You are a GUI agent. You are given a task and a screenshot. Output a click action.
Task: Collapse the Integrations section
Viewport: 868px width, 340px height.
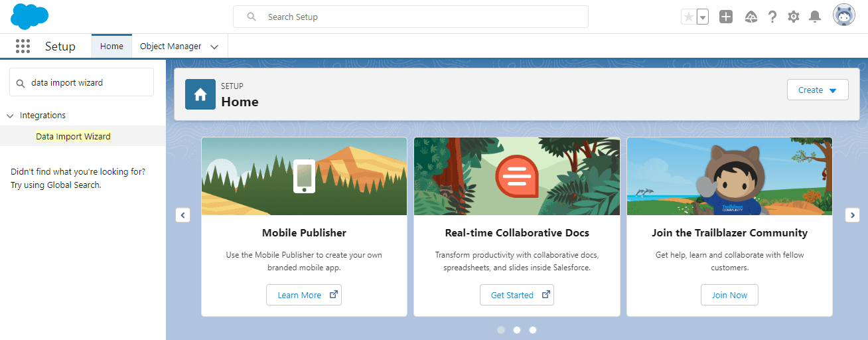click(11, 116)
